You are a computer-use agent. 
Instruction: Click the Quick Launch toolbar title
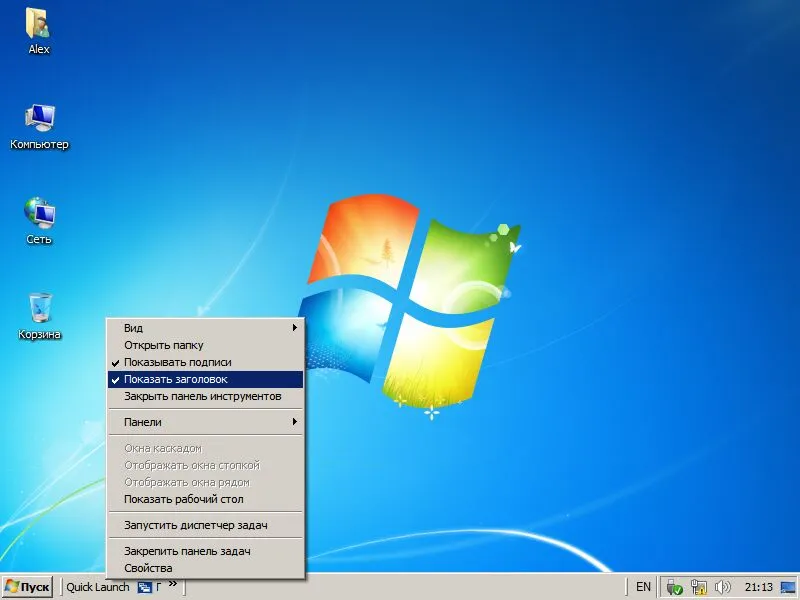[98, 587]
